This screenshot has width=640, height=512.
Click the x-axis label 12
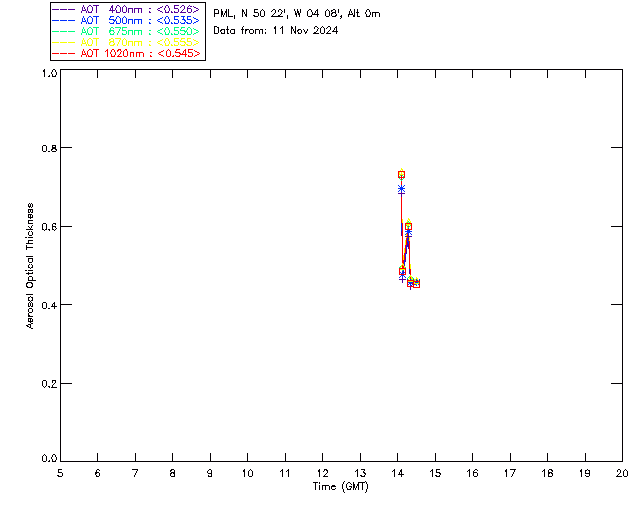[322, 474]
